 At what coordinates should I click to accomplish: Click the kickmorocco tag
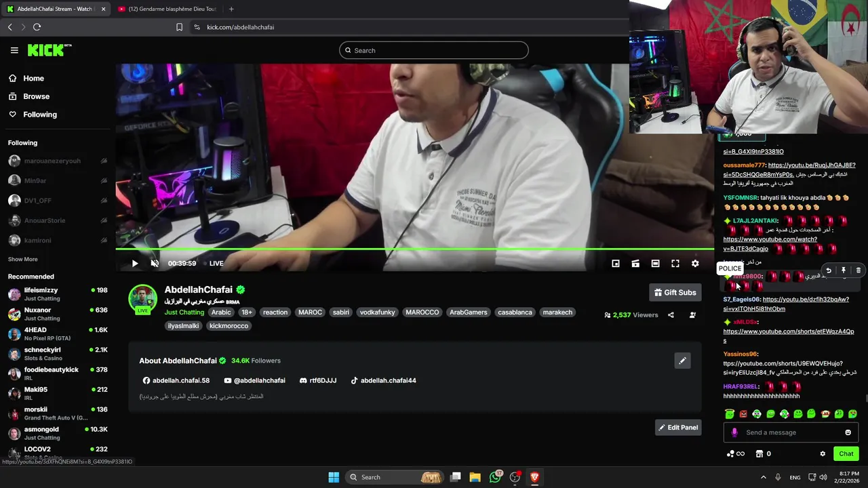[x=229, y=326]
